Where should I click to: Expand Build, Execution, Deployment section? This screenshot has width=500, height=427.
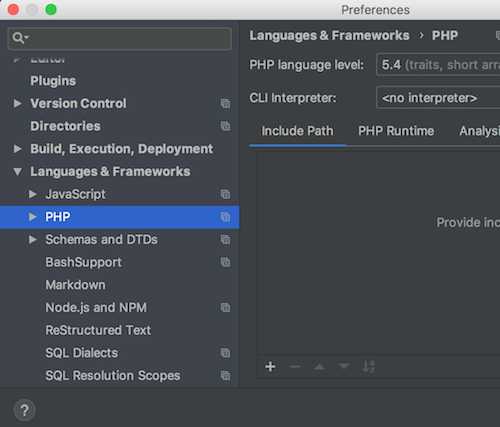click(17, 149)
